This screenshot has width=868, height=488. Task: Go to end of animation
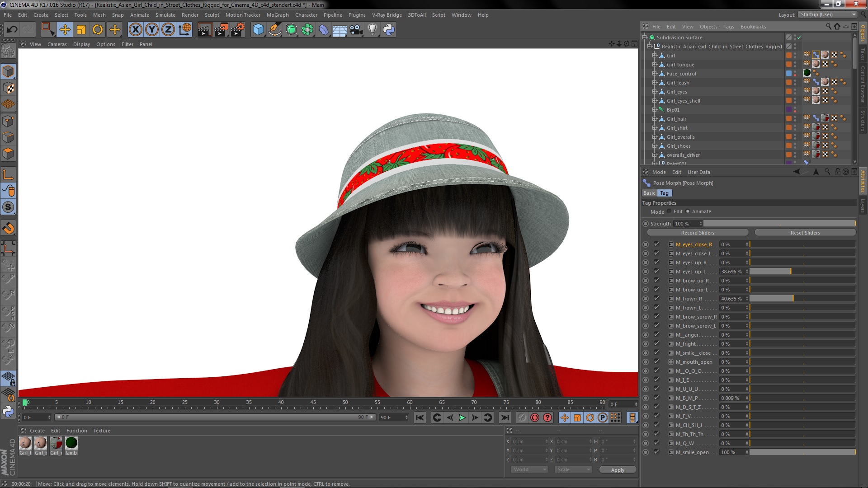coord(505,418)
